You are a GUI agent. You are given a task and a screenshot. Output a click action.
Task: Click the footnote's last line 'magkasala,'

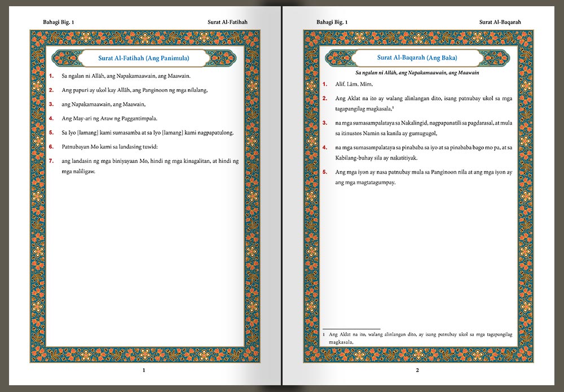341,342
